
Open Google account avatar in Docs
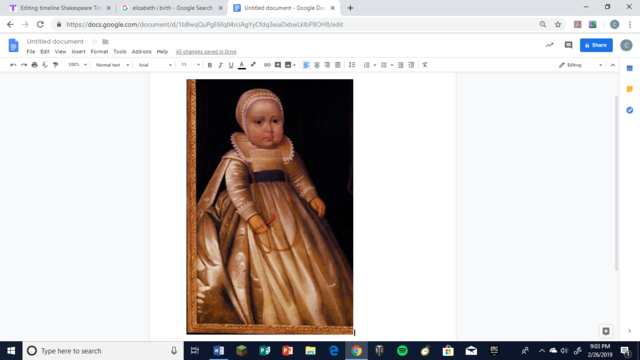click(626, 45)
